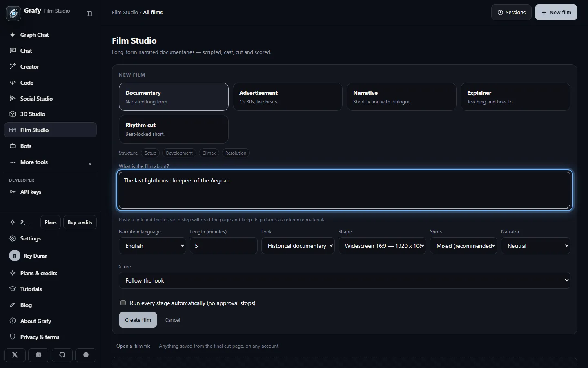This screenshot has height=368, width=588.
Task: Open Settings from the sidebar
Action: [x=50, y=238]
